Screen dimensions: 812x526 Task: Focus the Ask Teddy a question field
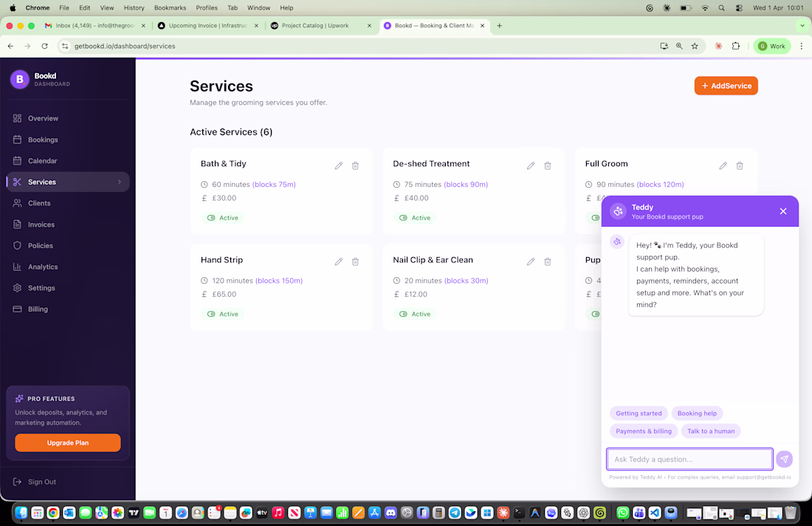(x=689, y=460)
